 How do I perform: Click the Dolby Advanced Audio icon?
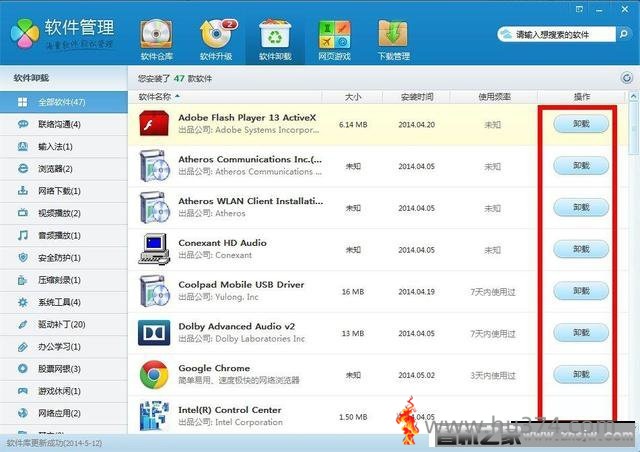coord(154,333)
